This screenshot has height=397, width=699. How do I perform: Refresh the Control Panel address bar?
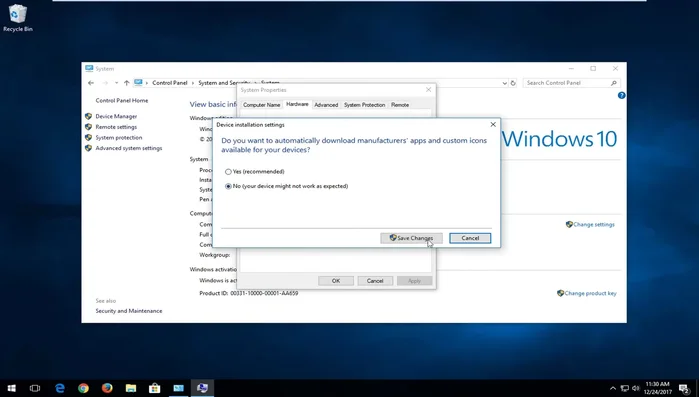tap(513, 83)
